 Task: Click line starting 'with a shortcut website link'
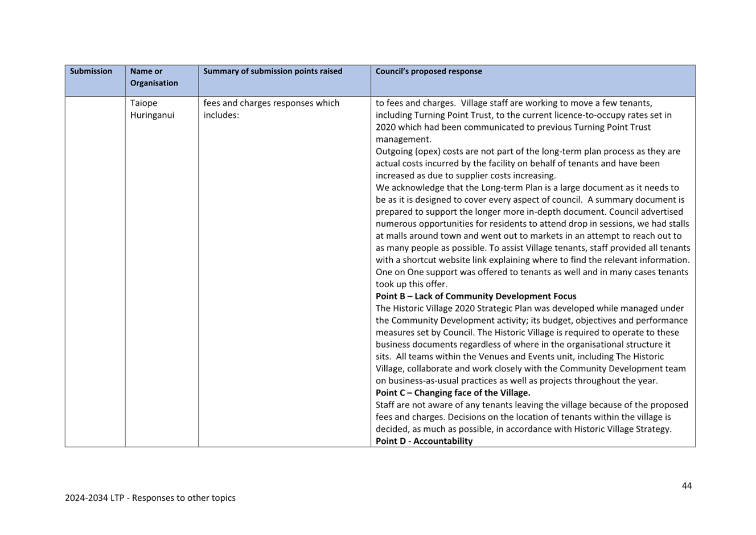pos(532,260)
